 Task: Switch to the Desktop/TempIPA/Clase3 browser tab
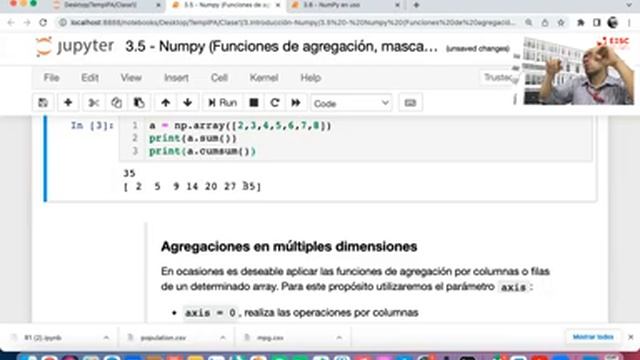point(100,5)
